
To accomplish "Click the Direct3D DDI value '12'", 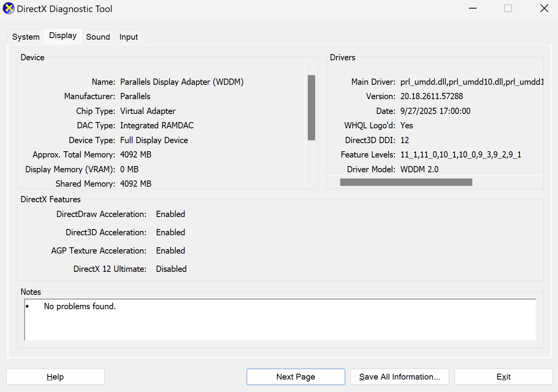I will click(405, 140).
